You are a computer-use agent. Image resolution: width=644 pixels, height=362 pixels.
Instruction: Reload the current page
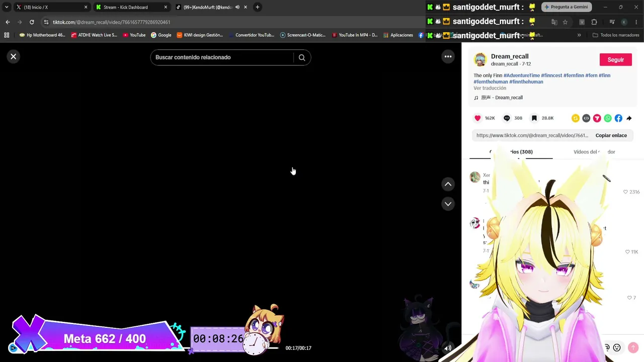click(x=32, y=22)
